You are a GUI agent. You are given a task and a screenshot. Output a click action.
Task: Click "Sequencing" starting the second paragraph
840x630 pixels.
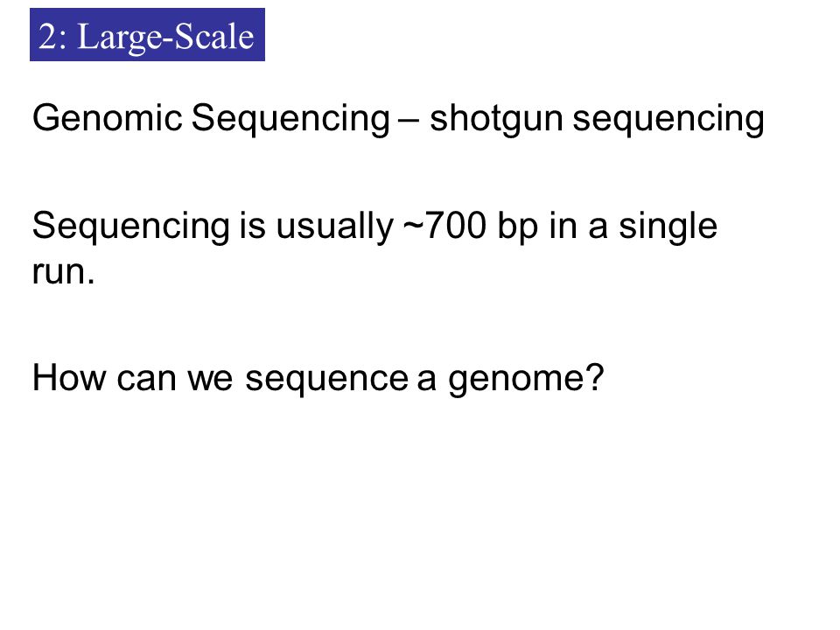point(131,227)
